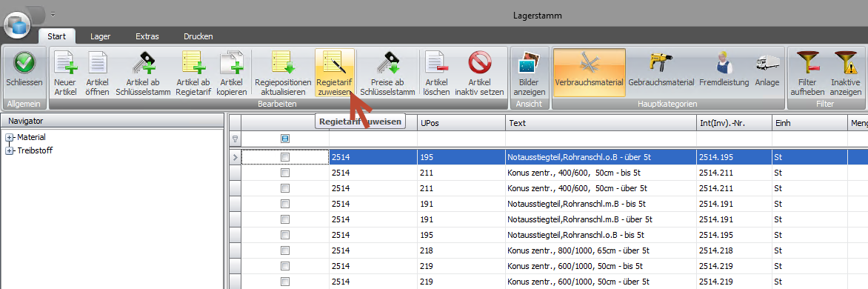This screenshot has width=868, height=289.
Task: Delete with Artikel löschen
Action: tap(436, 73)
